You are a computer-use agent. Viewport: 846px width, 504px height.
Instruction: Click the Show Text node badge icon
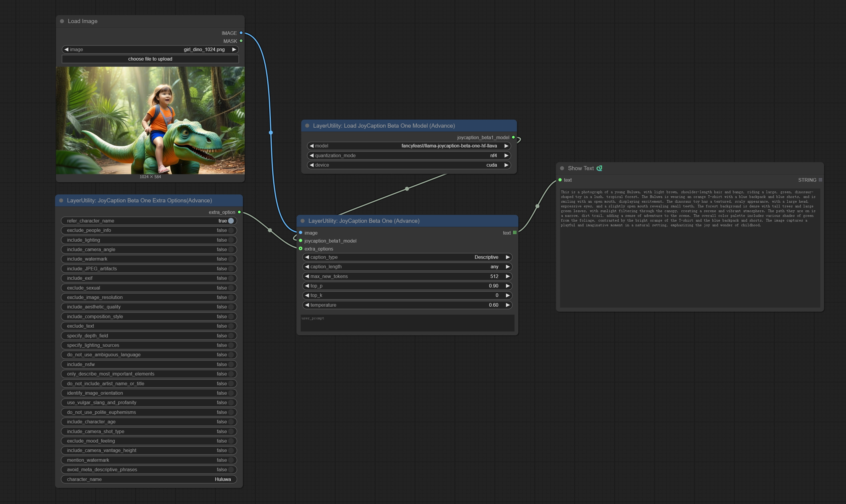pos(599,168)
